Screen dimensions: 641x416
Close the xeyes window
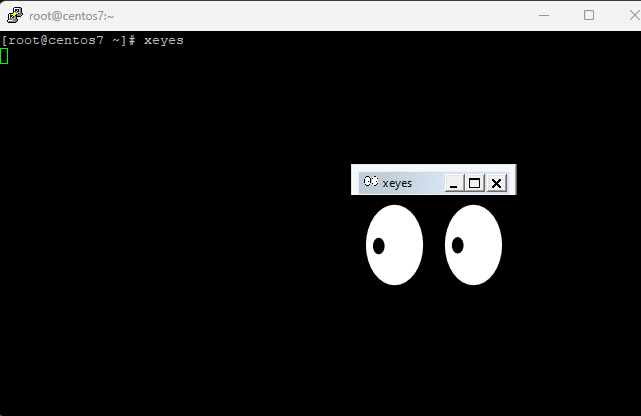(x=496, y=183)
